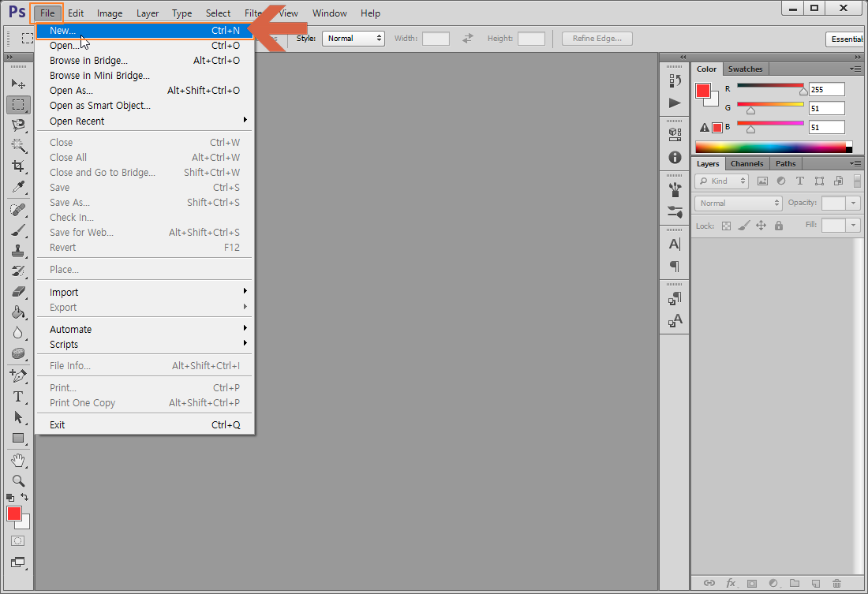
Task: Toggle lock all
Action: [779, 226]
